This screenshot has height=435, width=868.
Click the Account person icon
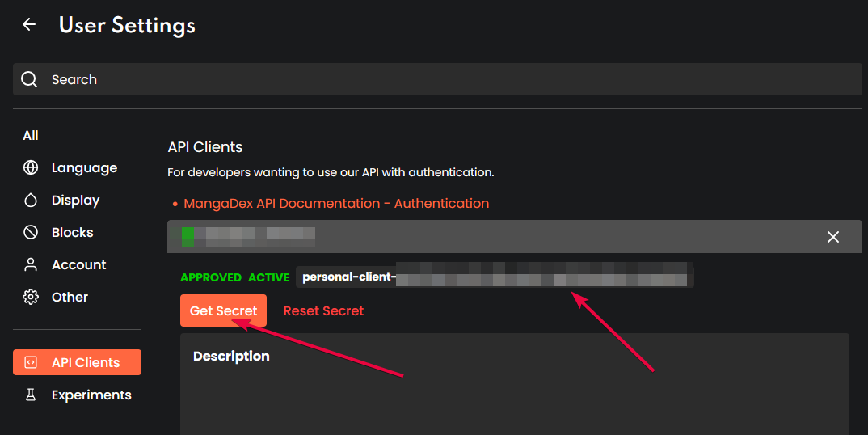pos(31,264)
